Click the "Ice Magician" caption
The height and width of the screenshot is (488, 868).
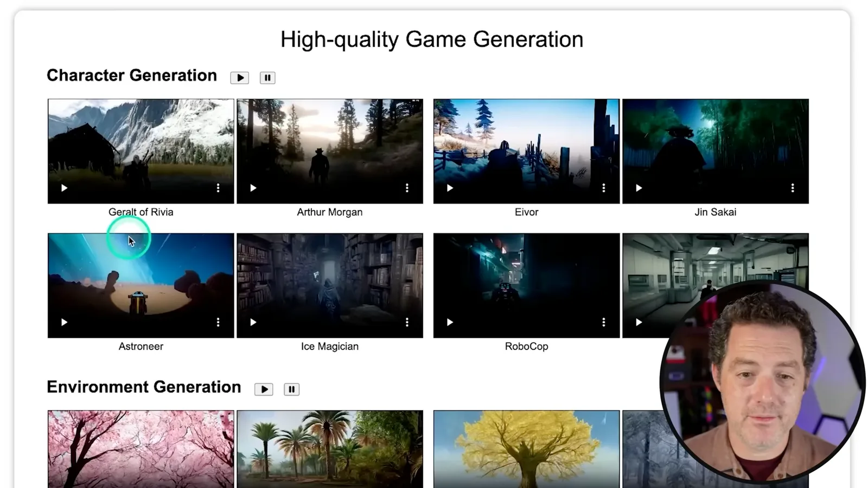(330, 346)
